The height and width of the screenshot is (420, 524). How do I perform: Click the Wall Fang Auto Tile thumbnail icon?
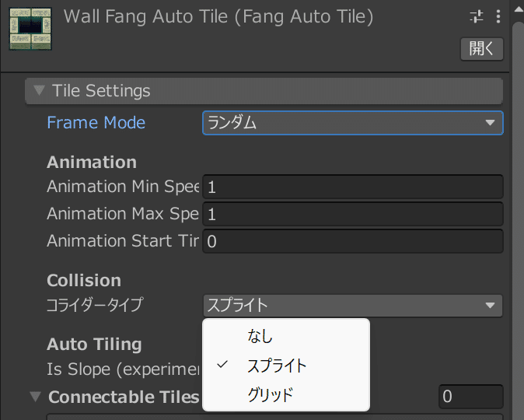pyautogui.click(x=30, y=28)
